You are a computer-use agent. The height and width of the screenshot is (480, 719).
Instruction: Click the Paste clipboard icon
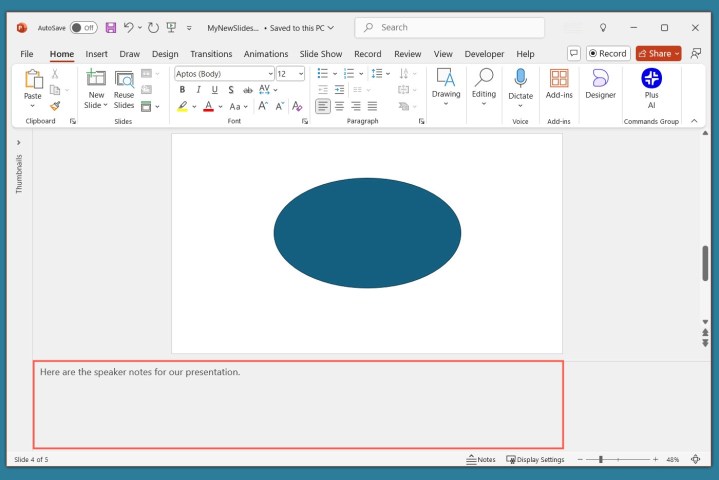33,78
